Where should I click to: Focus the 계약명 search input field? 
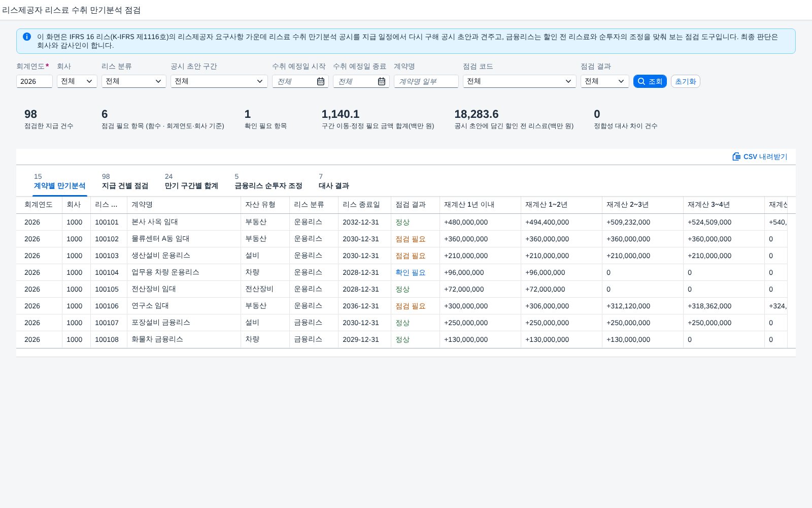click(x=426, y=81)
